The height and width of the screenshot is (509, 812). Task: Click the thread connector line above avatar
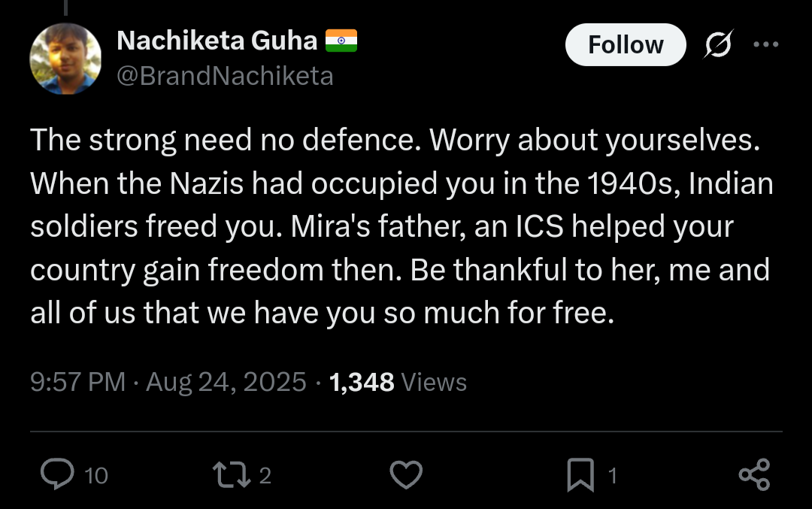(65, 8)
